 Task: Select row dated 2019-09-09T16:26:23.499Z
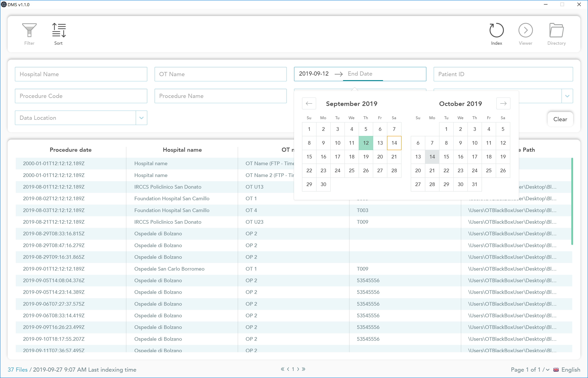coord(294,327)
